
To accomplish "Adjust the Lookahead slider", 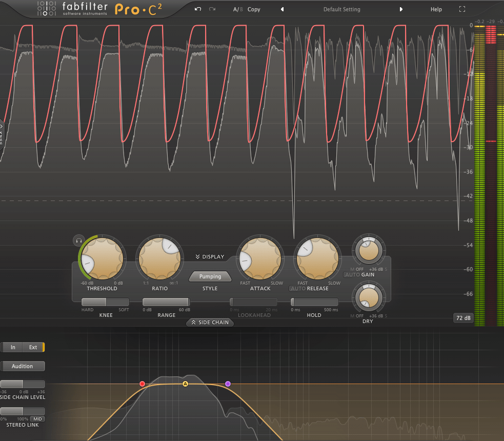I will pos(253,302).
